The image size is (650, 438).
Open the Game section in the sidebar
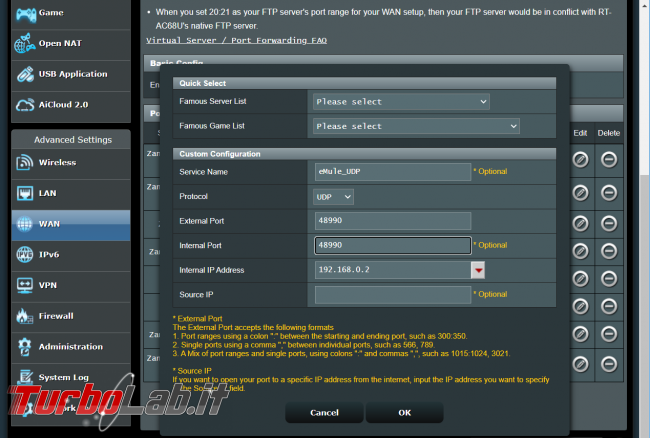[70, 14]
